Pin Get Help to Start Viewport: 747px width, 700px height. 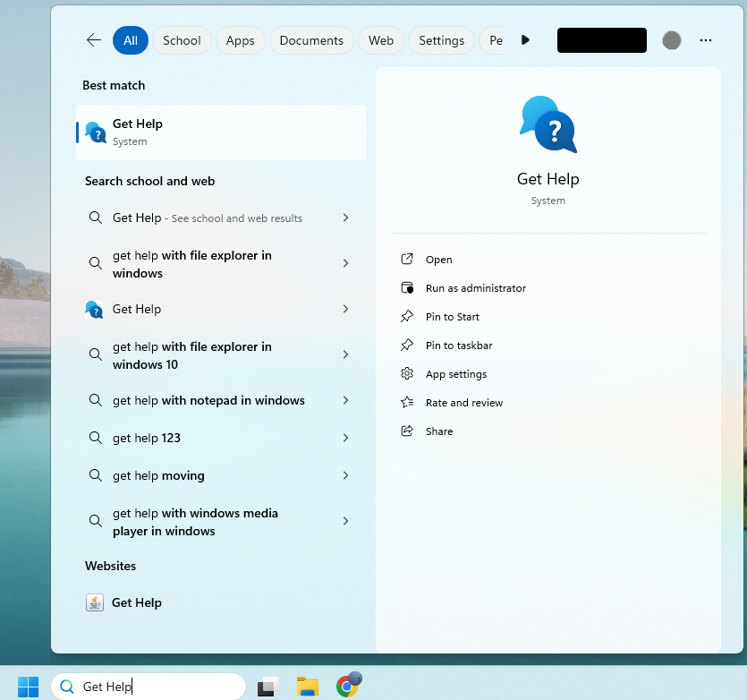point(451,316)
